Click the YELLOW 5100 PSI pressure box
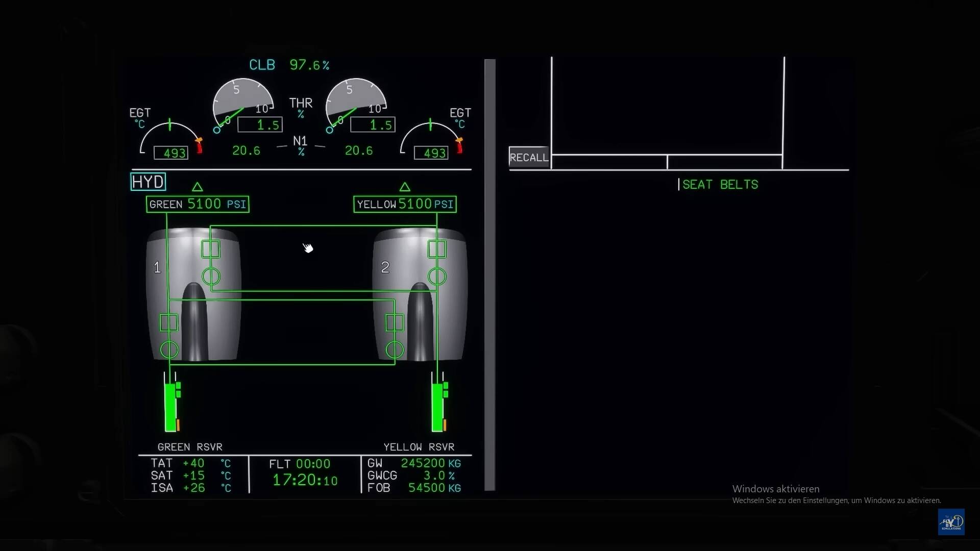Screen dimensions: 980x551 pos(405,204)
